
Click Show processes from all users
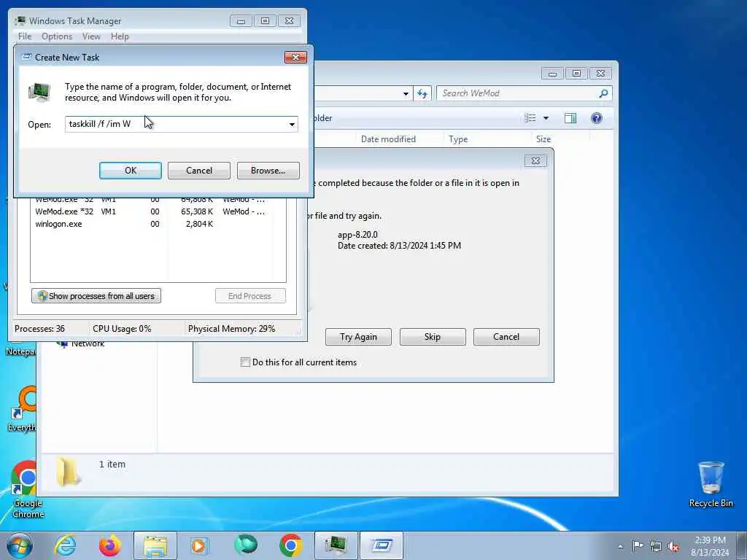pos(96,296)
